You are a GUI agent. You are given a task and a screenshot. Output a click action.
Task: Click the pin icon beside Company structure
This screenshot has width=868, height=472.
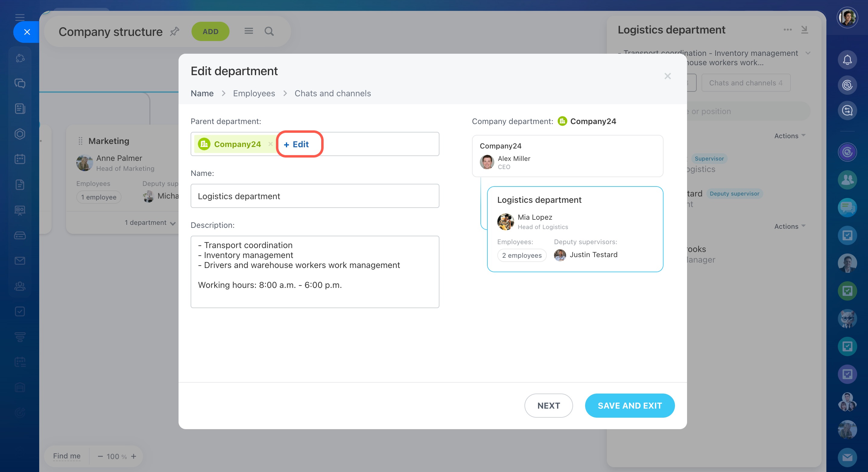175,31
